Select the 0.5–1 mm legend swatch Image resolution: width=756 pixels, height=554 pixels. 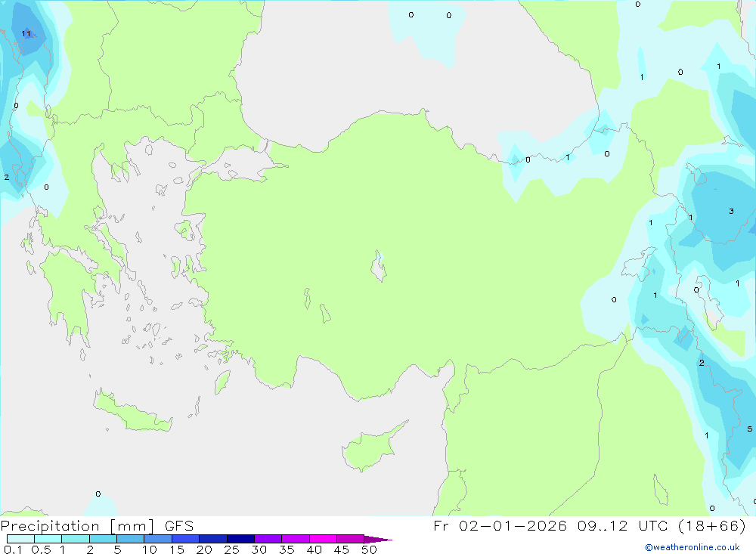coord(48,539)
